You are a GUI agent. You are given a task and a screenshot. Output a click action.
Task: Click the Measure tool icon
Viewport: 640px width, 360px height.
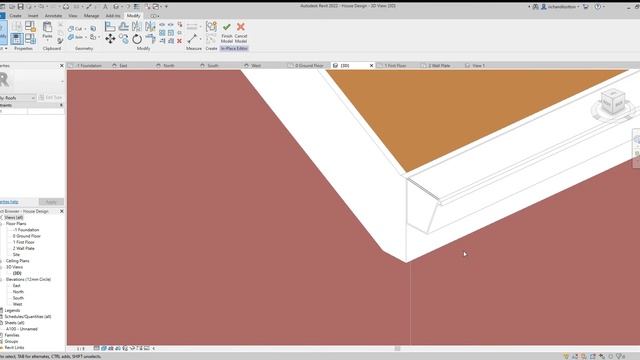coord(192,39)
